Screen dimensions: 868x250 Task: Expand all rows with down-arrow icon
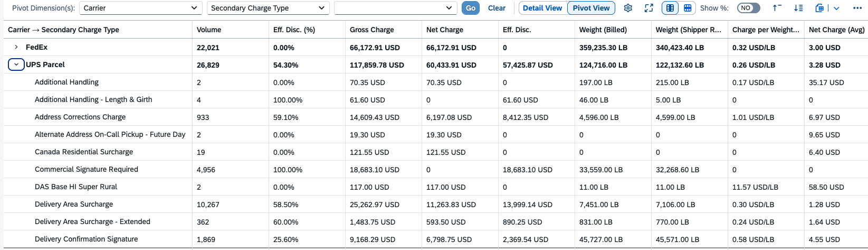click(x=798, y=8)
